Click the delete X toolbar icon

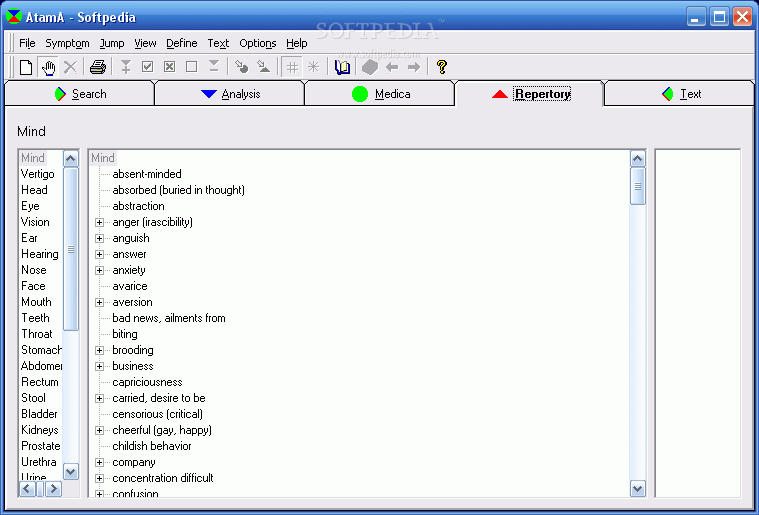pos(71,67)
